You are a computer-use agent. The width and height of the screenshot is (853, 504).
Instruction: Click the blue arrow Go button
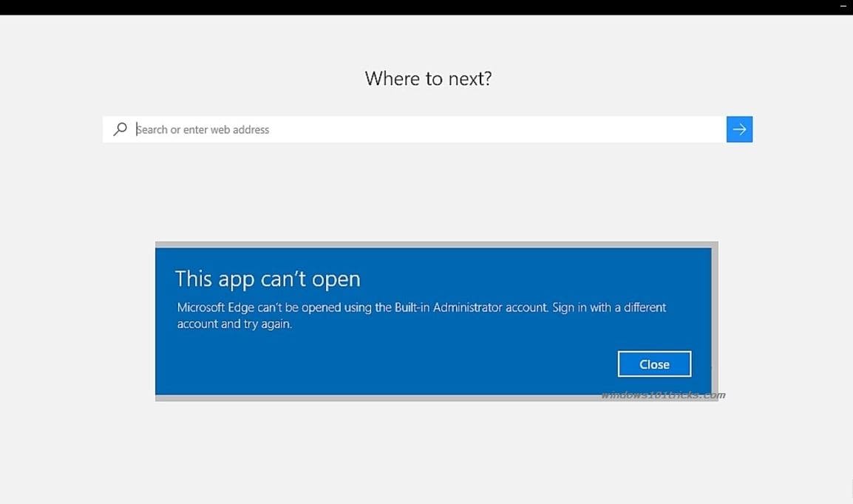click(x=739, y=129)
